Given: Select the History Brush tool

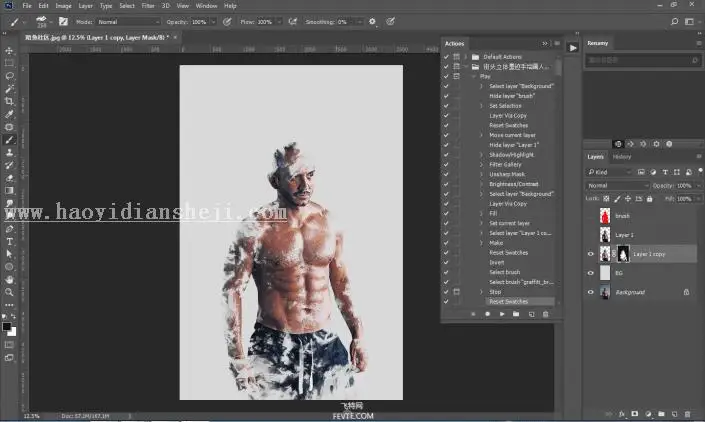Looking at the screenshot, I should tap(9, 165).
